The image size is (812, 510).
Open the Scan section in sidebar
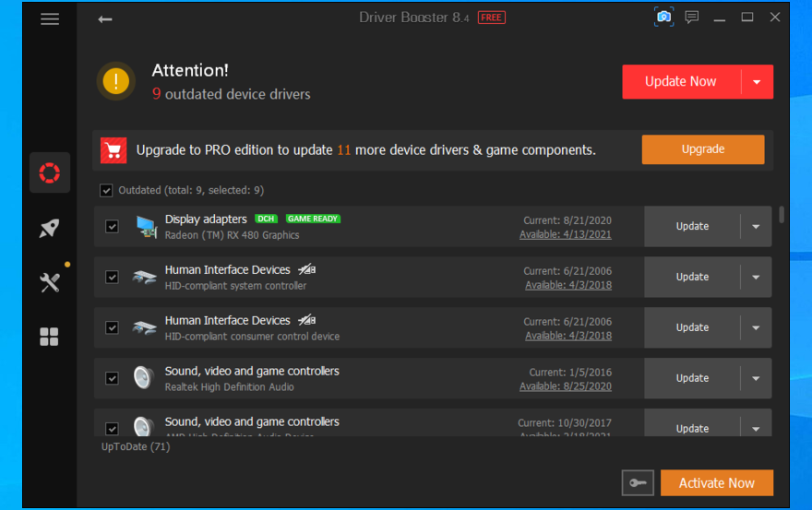point(50,173)
